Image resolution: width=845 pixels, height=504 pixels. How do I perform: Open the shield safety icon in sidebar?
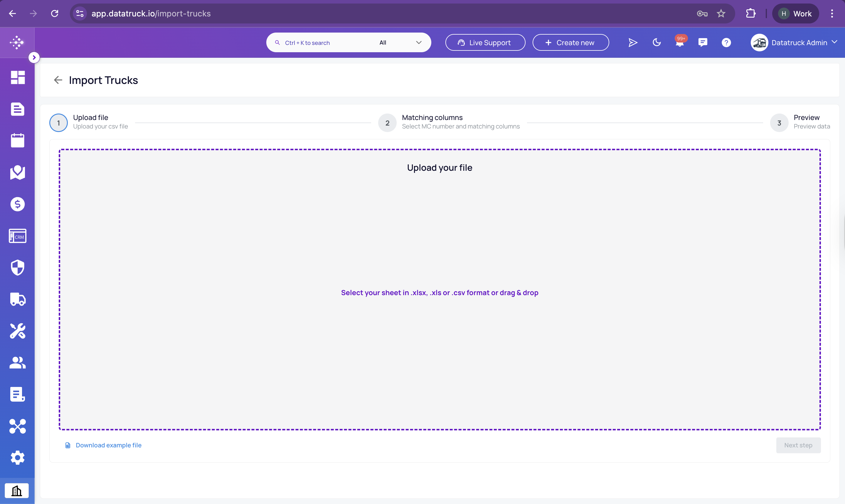(17, 268)
